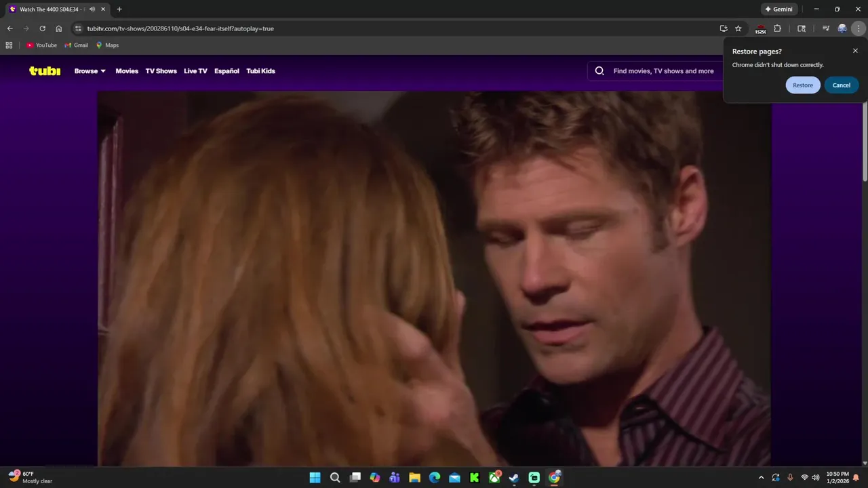Open Chrome profile avatar menu
The width and height of the screenshot is (868, 488).
842,28
